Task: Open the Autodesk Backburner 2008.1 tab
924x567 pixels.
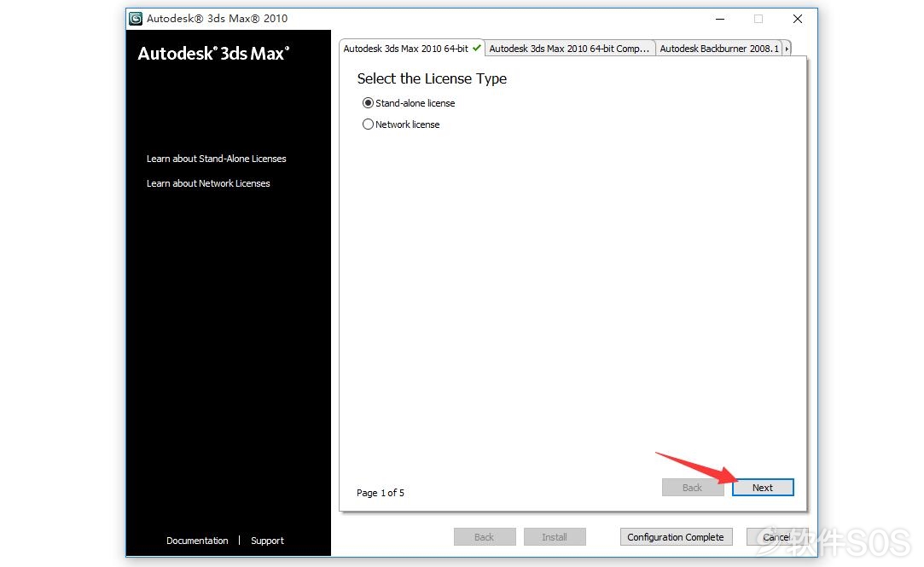Action: [719, 49]
